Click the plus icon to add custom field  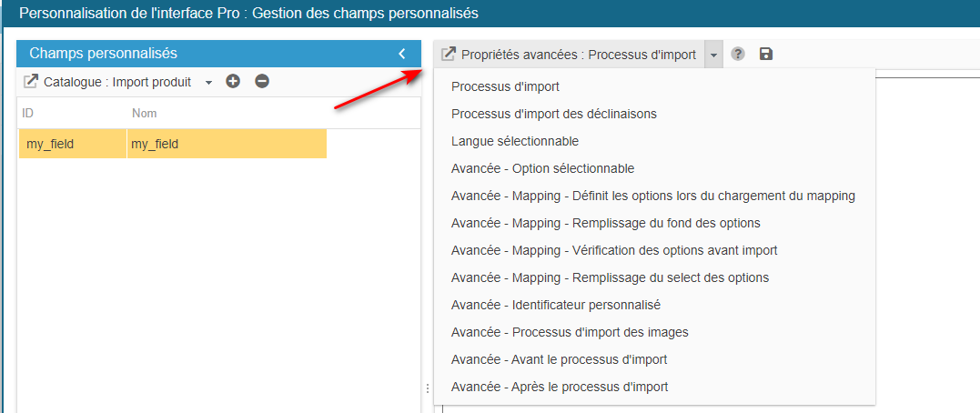(233, 82)
